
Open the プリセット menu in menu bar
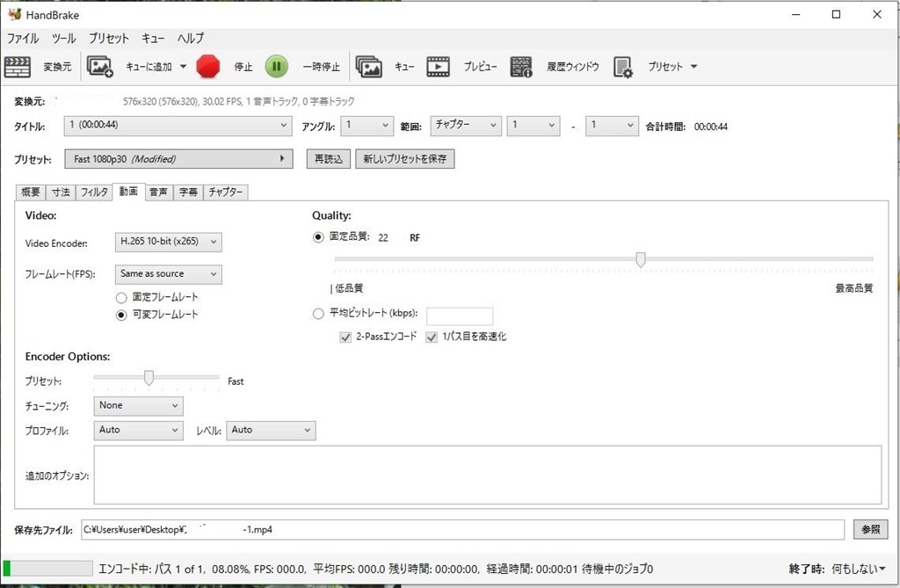(108, 39)
